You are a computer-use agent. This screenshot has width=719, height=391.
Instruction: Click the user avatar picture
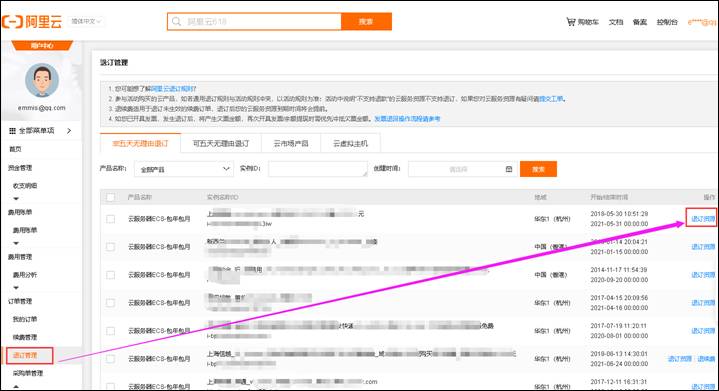click(x=42, y=80)
